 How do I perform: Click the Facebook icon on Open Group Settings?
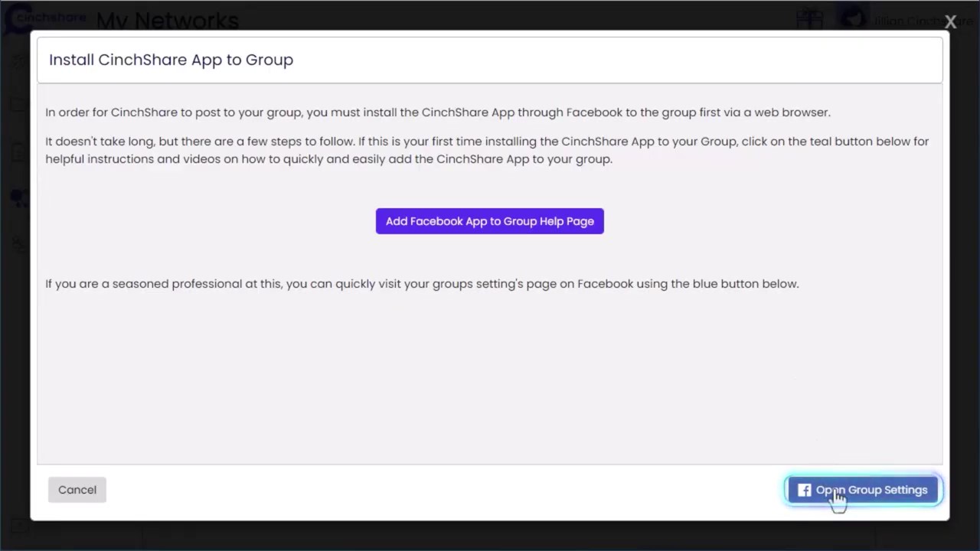804,490
